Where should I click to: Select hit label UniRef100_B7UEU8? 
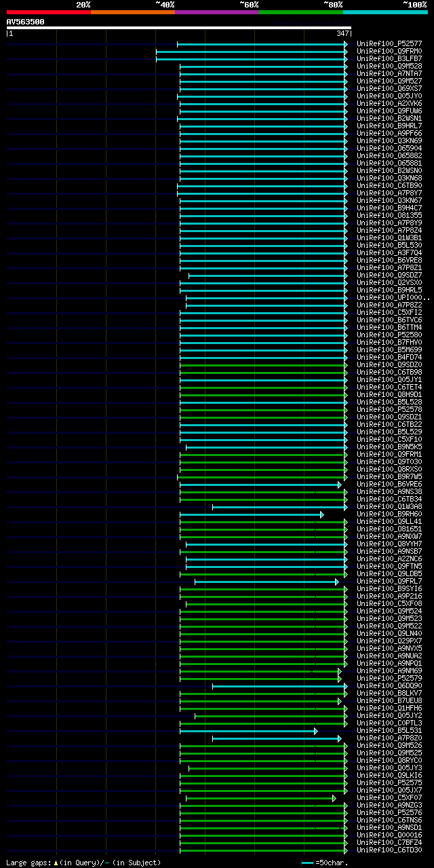pos(390,701)
